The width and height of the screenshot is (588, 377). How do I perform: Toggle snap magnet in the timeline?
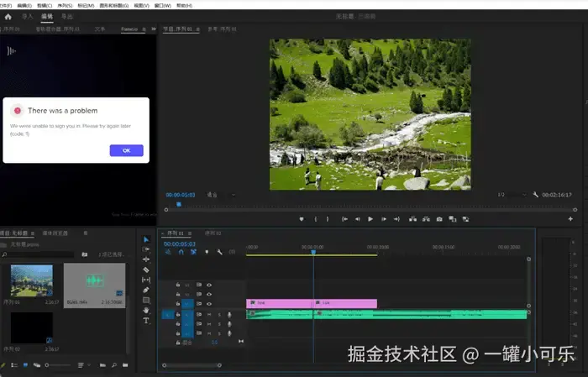[x=181, y=252]
